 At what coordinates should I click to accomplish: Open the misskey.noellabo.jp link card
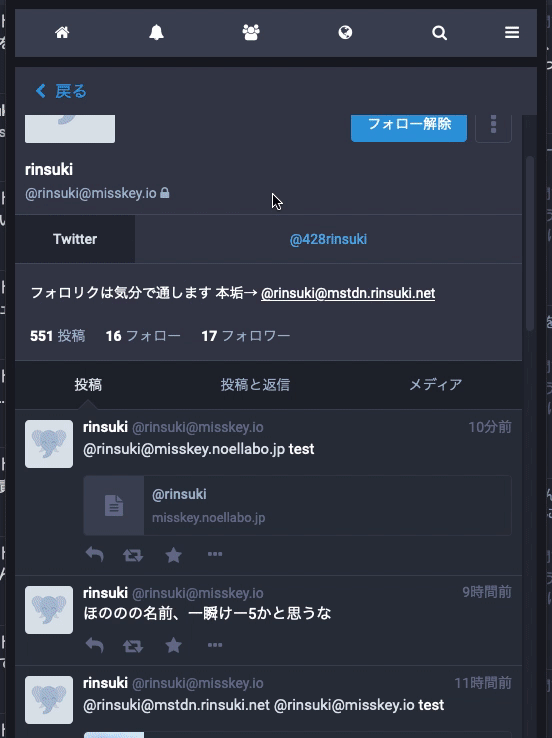tap(297, 505)
